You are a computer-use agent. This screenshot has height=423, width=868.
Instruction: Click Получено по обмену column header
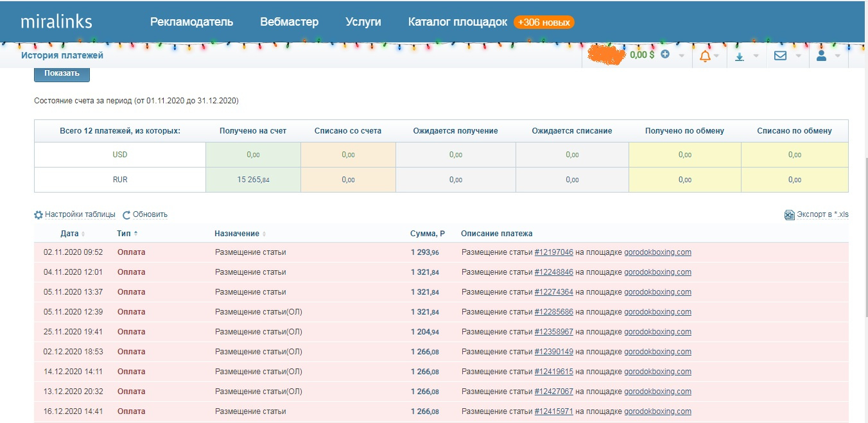point(685,131)
